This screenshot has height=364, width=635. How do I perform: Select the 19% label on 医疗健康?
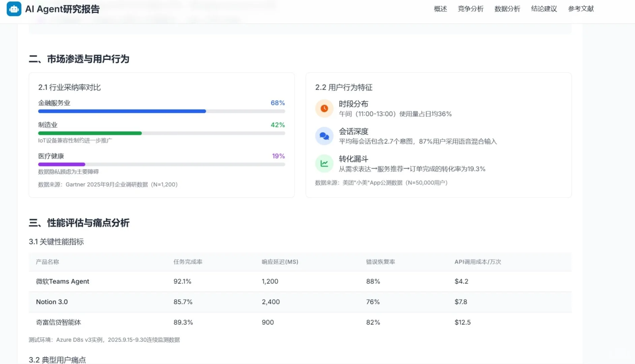click(278, 156)
